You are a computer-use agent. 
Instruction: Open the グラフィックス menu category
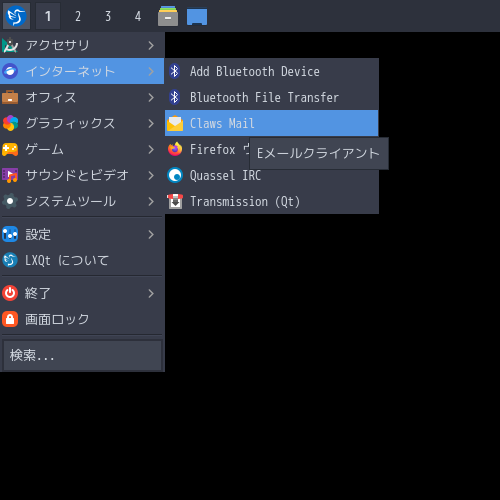click(82, 123)
